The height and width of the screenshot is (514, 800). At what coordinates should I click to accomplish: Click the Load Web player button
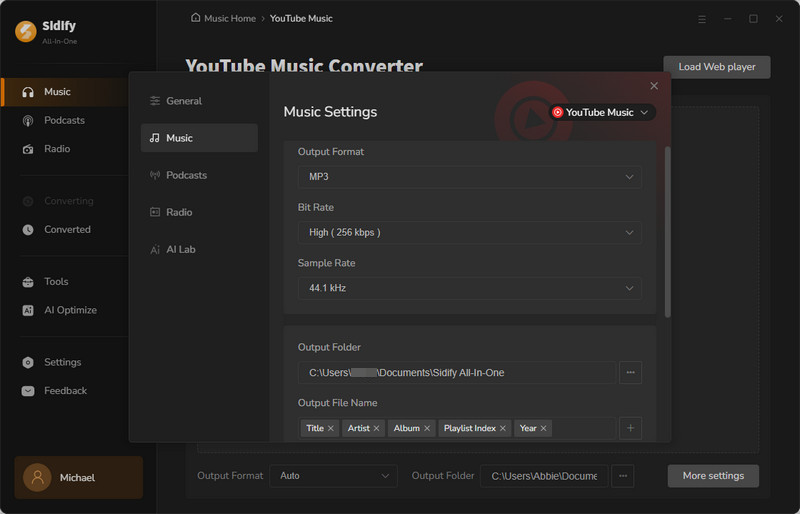717,67
